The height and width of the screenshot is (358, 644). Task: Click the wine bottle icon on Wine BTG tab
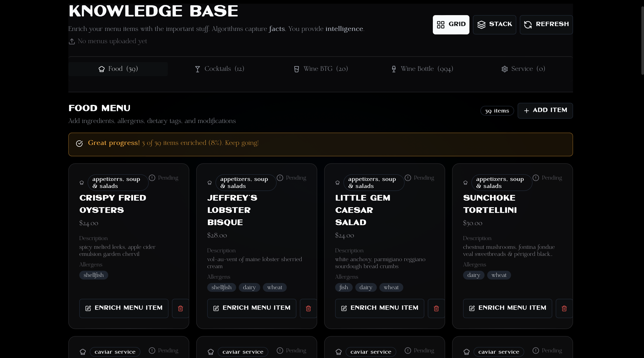(297, 69)
